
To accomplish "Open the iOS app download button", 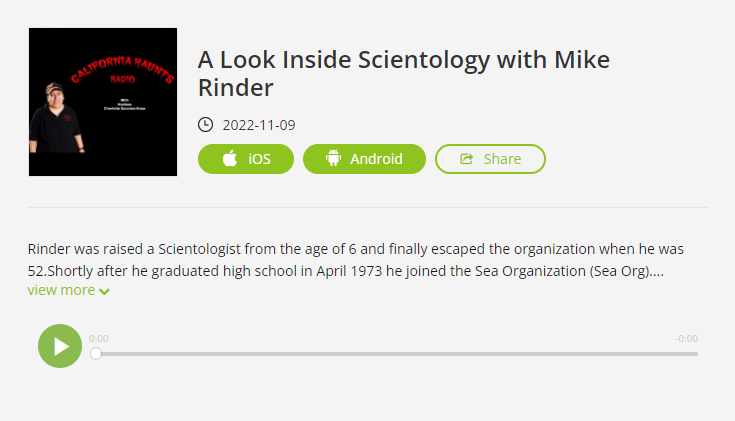I will 246,159.
